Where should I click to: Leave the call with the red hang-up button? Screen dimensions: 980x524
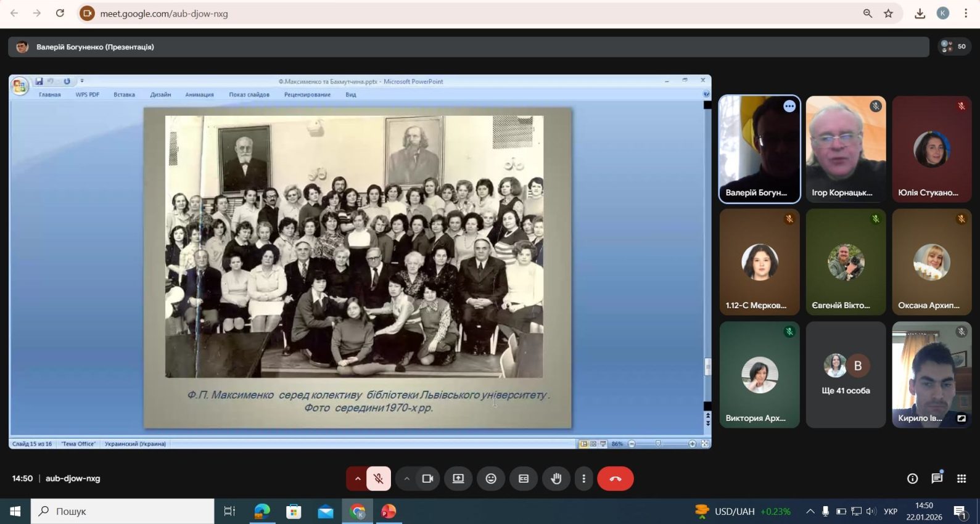coord(615,479)
